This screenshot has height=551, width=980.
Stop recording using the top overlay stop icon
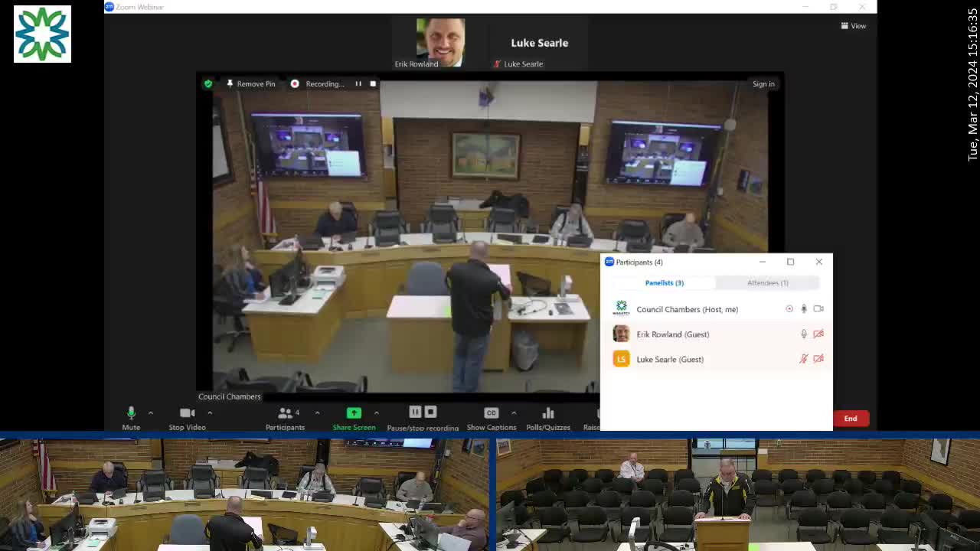(373, 84)
